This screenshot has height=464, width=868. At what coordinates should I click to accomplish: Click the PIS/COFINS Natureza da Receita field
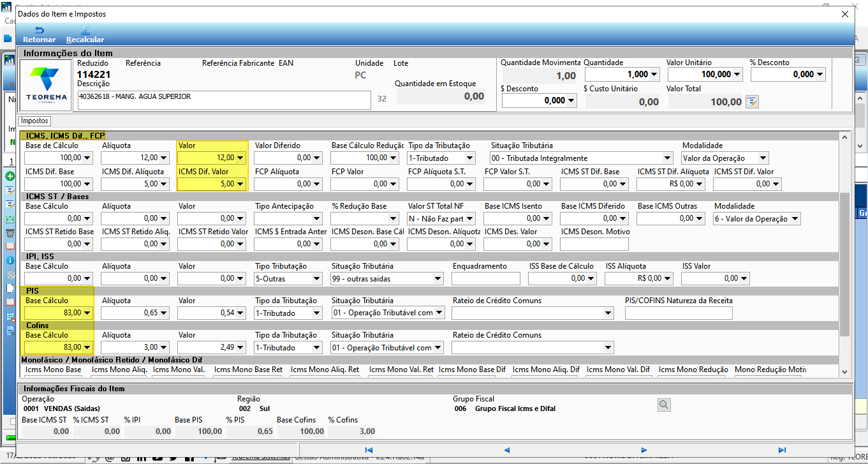pos(679,313)
